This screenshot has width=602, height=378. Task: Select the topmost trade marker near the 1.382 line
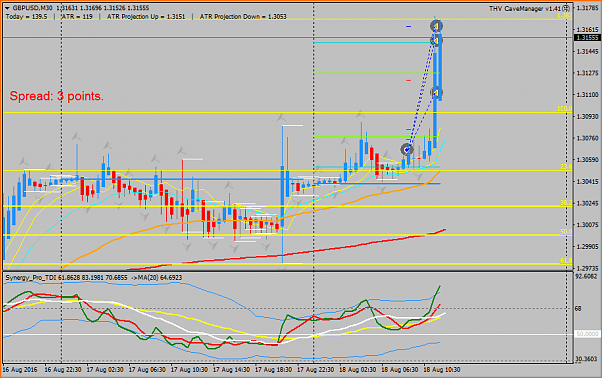click(436, 26)
